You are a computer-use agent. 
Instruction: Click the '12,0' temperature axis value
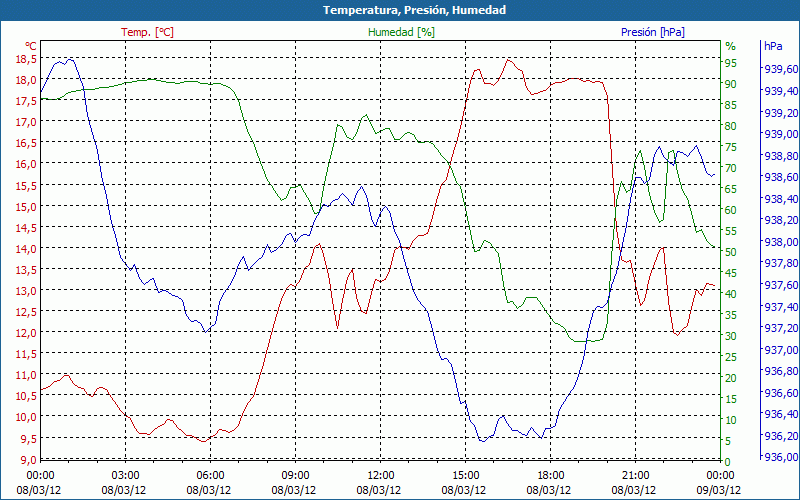27,333
